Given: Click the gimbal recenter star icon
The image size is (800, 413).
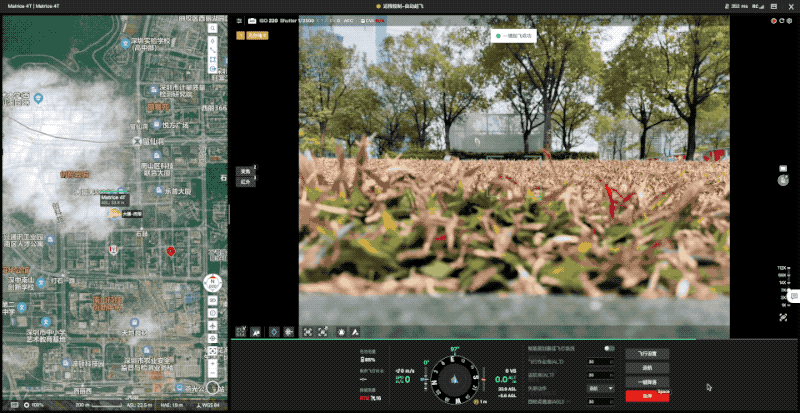Looking at the screenshot, I should tap(289, 332).
